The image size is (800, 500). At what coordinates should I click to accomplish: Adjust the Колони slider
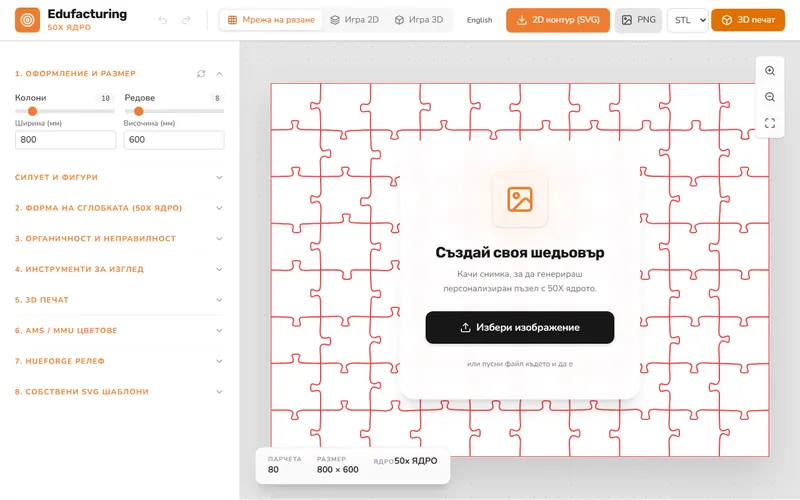(65, 111)
